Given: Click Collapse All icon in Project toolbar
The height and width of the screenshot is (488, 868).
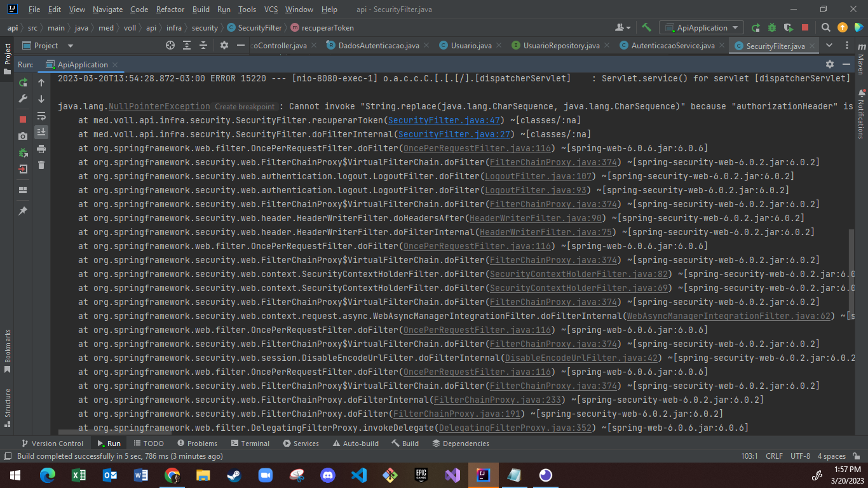Looking at the screenshot, I should 203,46.
